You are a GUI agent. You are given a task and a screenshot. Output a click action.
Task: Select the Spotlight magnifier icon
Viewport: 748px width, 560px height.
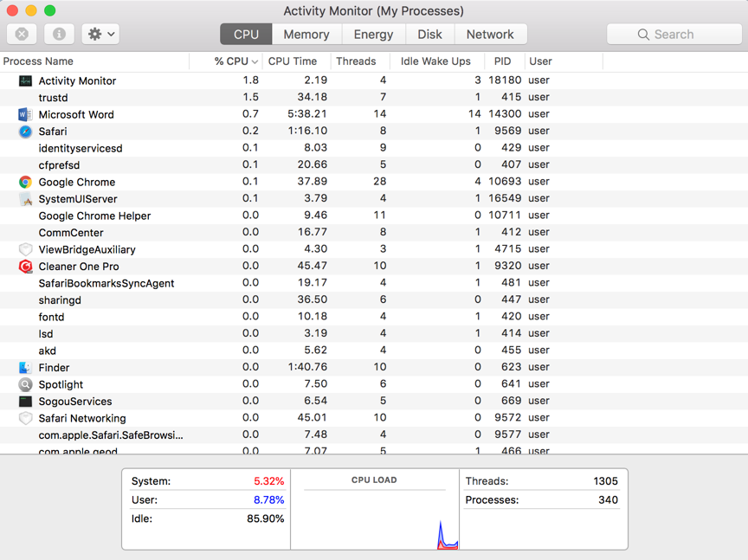25,384
